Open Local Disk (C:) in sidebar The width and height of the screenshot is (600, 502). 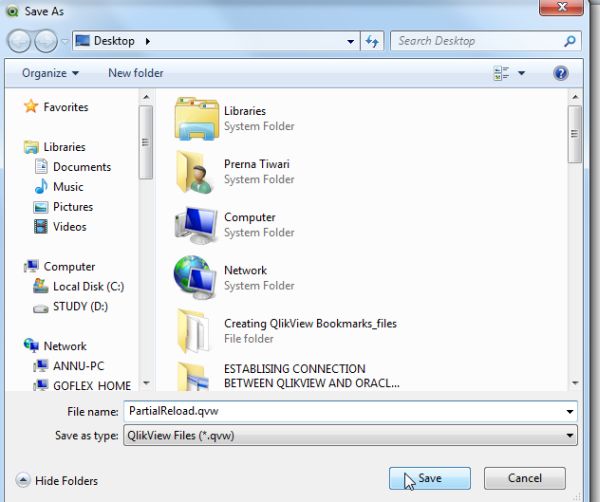(x=88, y=286)
